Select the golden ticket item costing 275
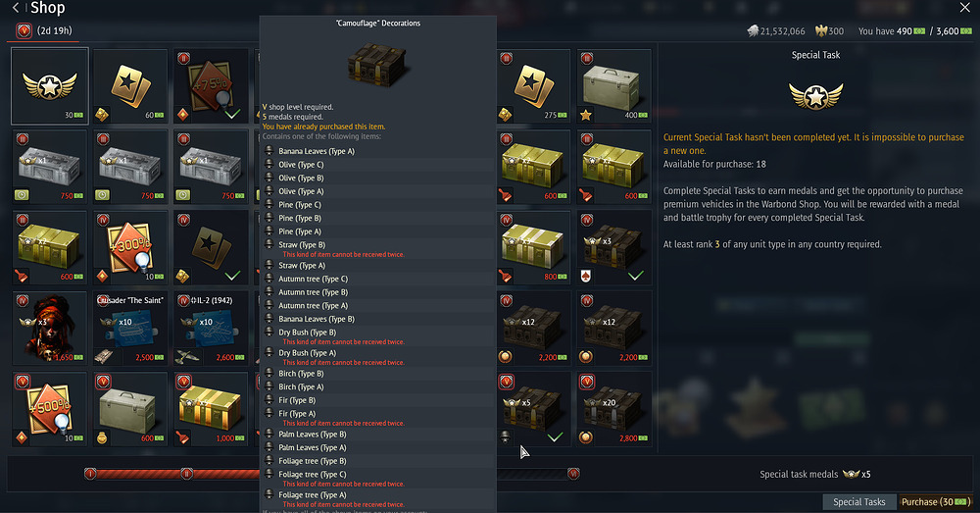Image resolution: width=980 pixels, height=513 pixels. (x=533, y=85)
